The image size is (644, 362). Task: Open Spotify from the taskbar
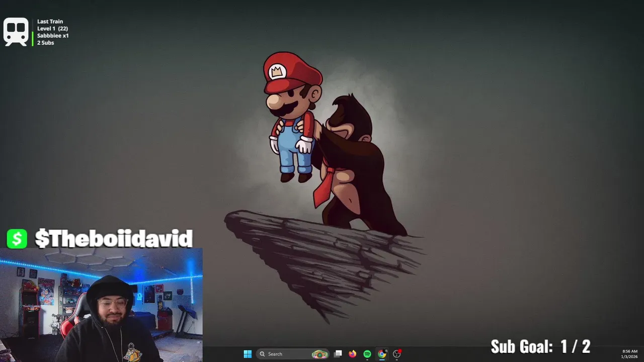pos(367,354)
